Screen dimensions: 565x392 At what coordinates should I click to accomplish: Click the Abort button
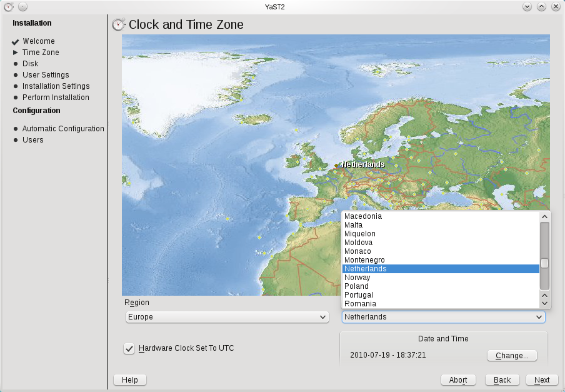pyautogui.click(x=458, y=380)
